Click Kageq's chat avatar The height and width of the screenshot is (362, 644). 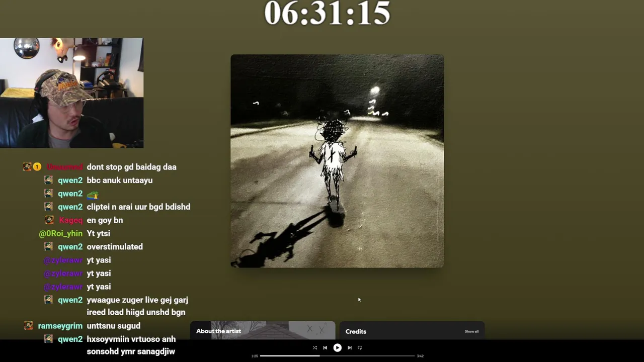click(x=49, y=220)
